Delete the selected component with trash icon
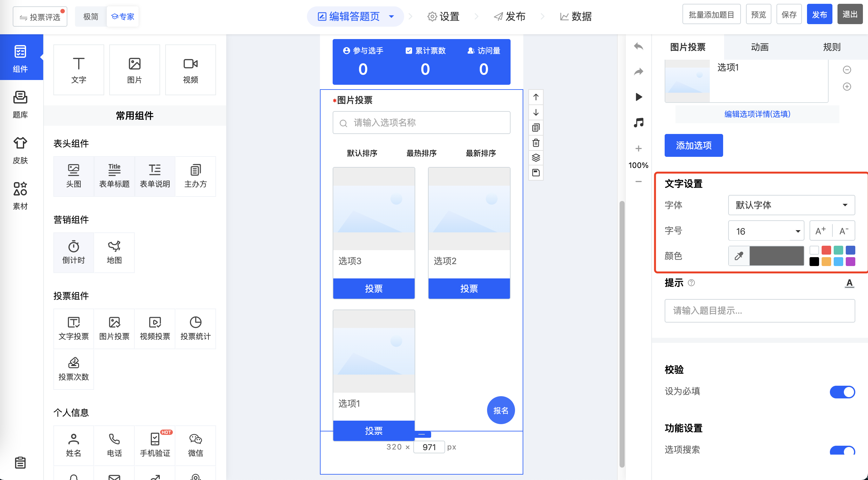Viewport: 868px width, 480px height. pos(536,143)
